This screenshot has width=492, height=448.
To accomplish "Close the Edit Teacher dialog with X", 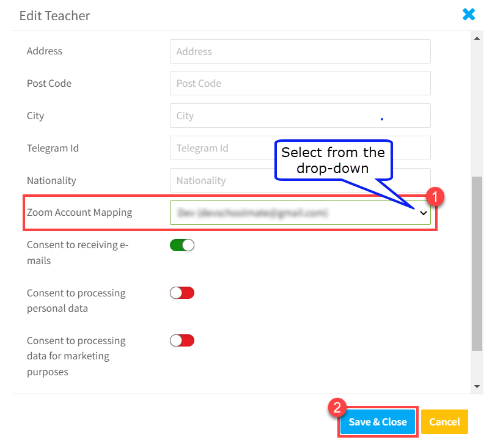I will (469, 15).
